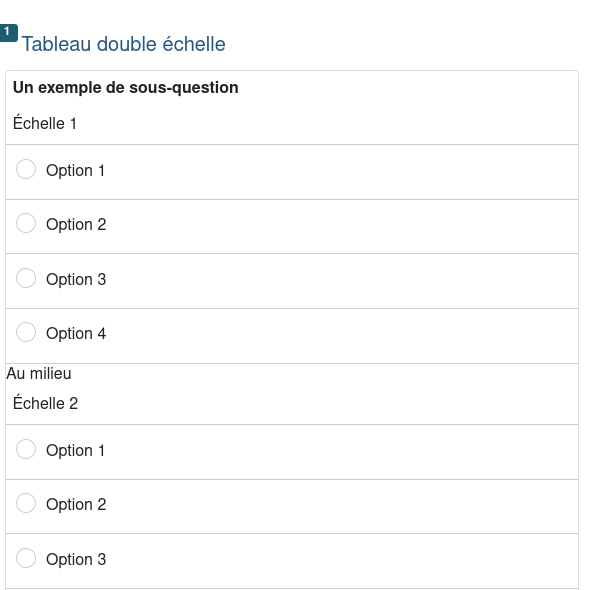Click 'Option 2' label text in Échelle 1
Screen dimensions: 601x590
[x=76, y=225]
